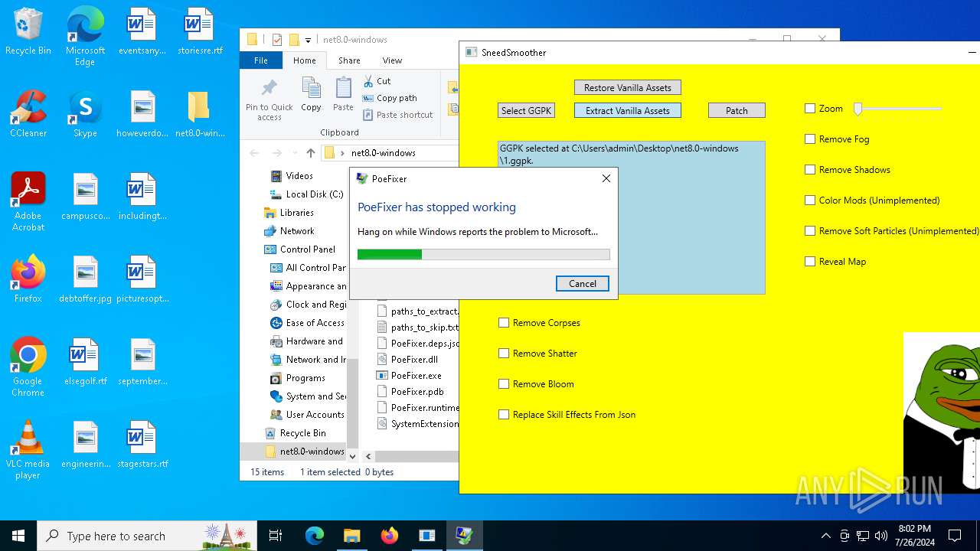This screenshot has height=551, width=980.
Task: Open the Action Center notification icon
Action: pos(955,536)
